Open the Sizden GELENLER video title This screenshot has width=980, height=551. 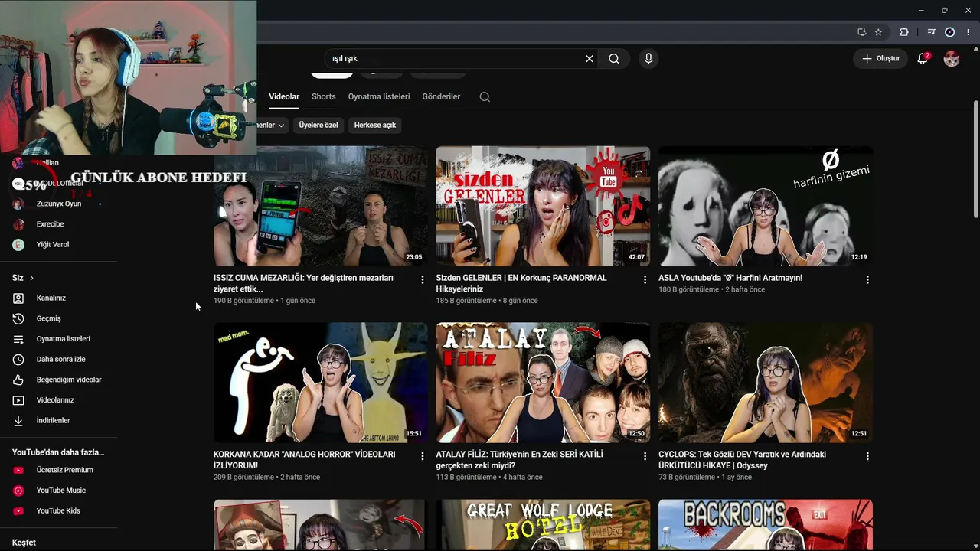coord(521,283)
